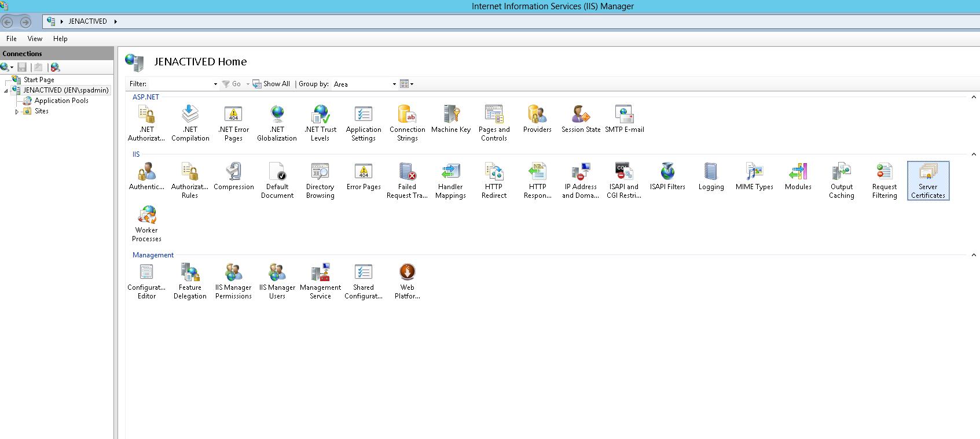Open Default Document feature

click(x=277, y=180)
